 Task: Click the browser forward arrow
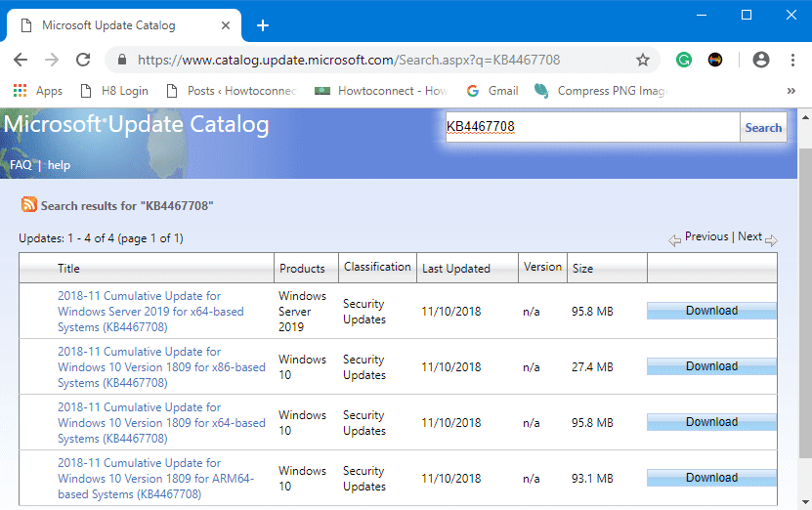[x=52, y=60]
